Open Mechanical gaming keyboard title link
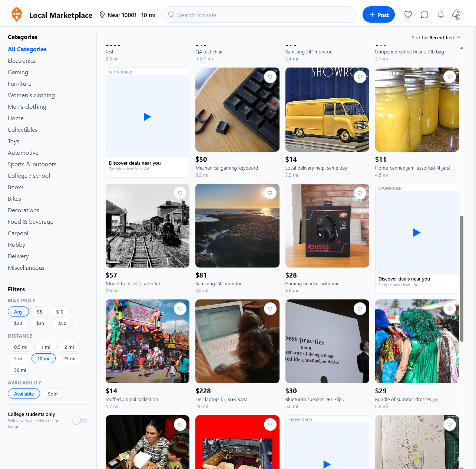 coord(227,168)
